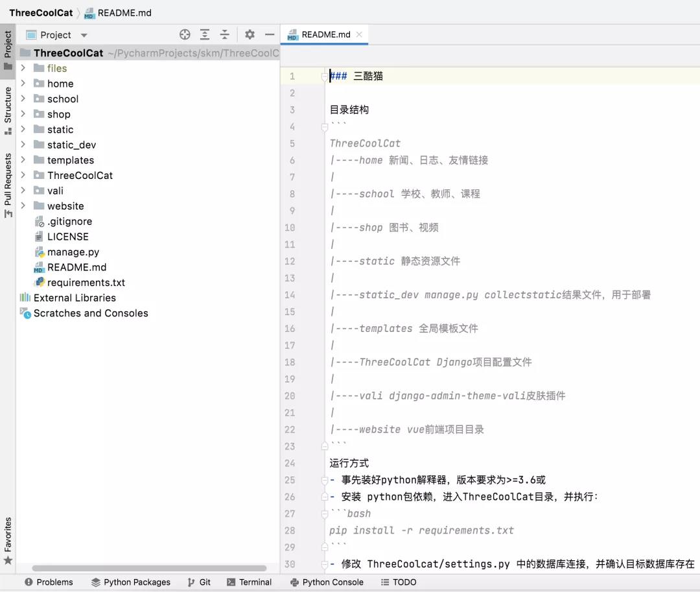
Task: Click the Expand All icon in Project toolbar
Action: (204, 34)
